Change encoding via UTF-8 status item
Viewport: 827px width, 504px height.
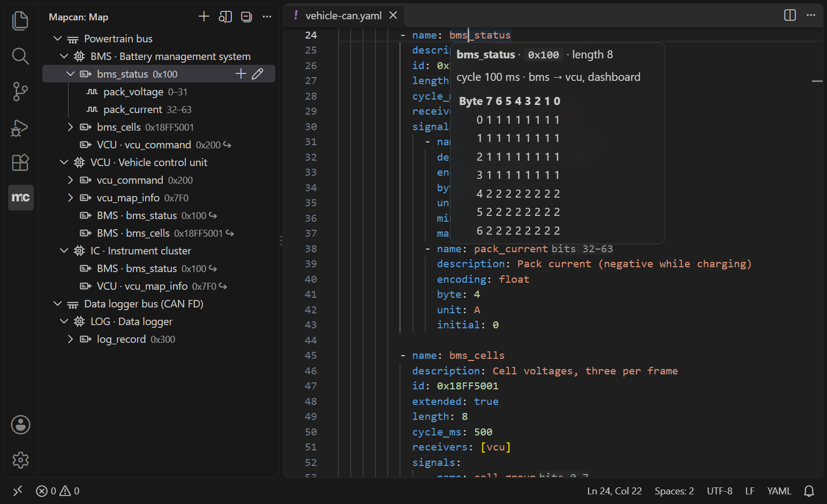[x=719, y=491]
